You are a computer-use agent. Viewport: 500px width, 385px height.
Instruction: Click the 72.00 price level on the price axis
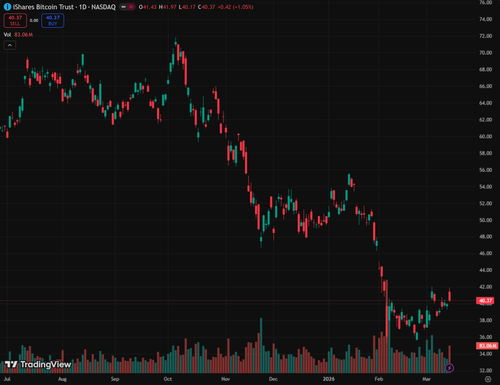485,36
